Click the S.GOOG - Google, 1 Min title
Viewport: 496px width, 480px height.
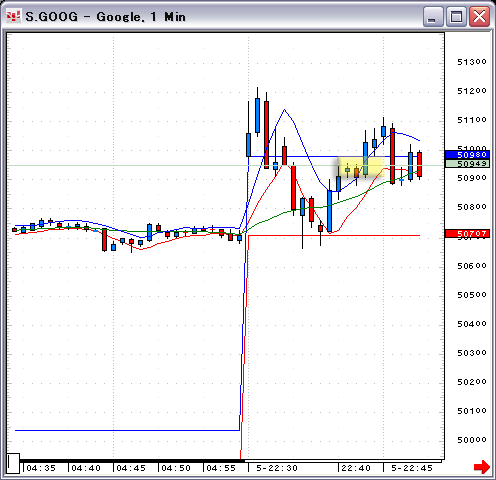105,17
